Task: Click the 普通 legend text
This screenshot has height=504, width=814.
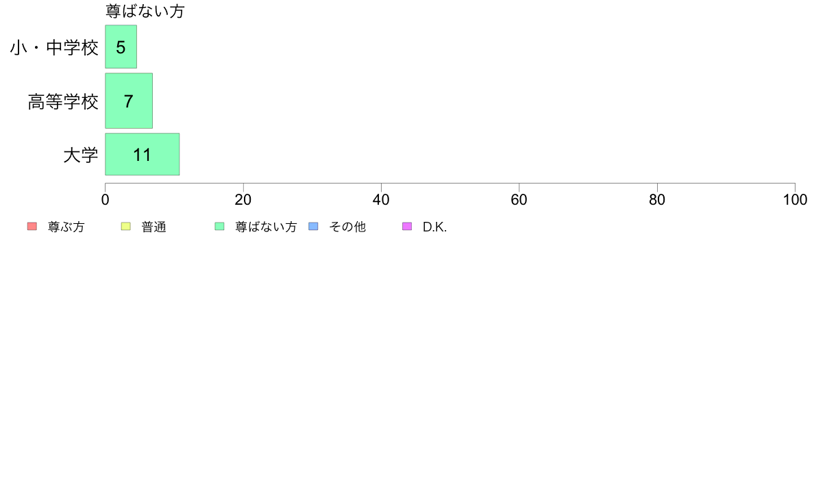Action: pos(153,227)
